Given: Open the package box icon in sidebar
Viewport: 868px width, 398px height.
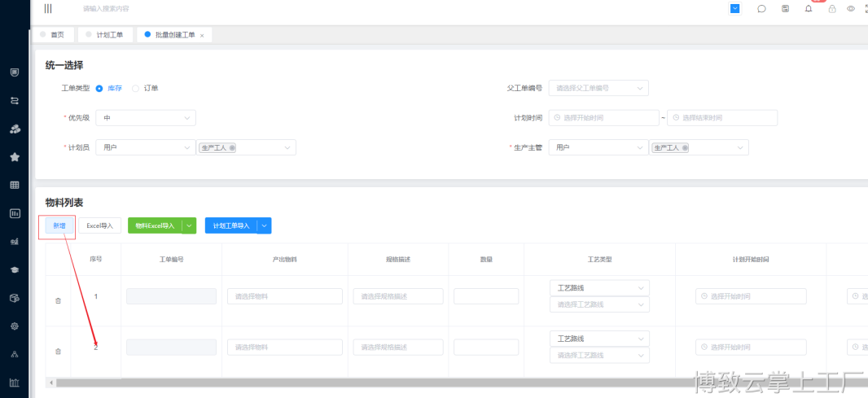Looking at the screenshot, I should point(15,298).
